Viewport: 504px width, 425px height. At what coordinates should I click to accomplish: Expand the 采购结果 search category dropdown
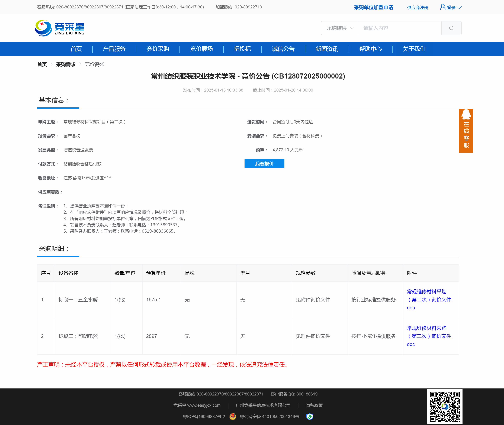tap(340, 28)
